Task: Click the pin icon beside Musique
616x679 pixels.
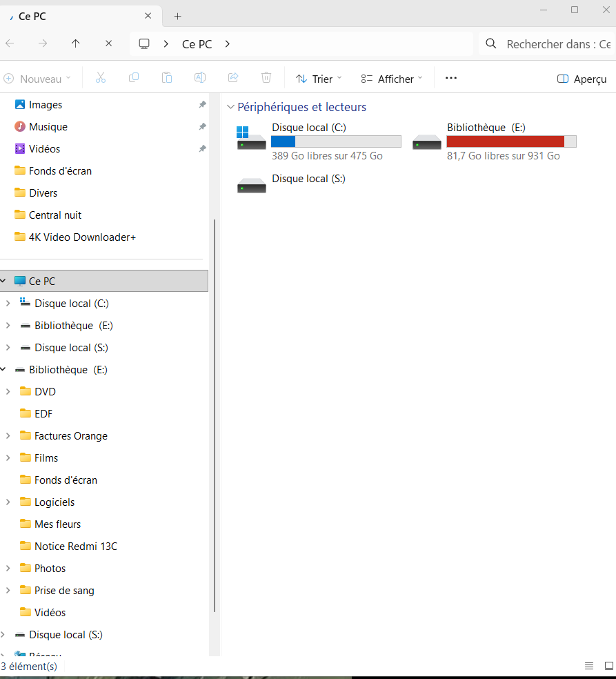Action: [x=202, y=126]
